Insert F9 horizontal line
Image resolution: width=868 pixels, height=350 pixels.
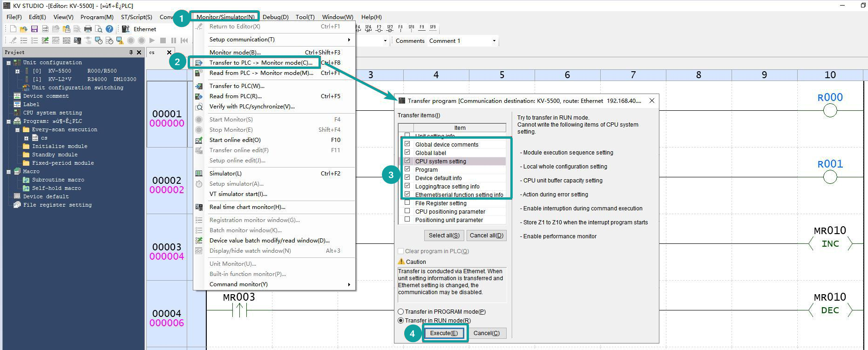click(422, 28)
